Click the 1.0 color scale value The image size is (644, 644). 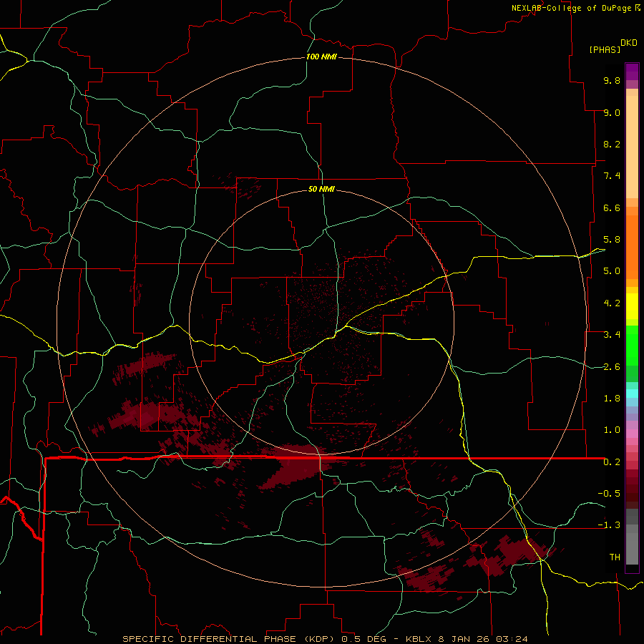tap(612, 430)
